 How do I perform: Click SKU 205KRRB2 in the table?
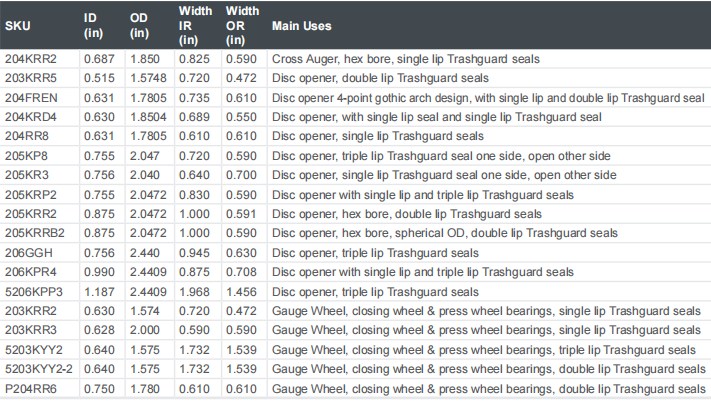click(x=35, y=233)
